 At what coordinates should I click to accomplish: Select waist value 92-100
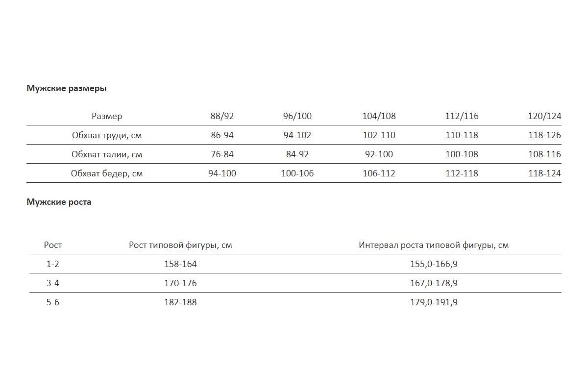tap(379, 154)
